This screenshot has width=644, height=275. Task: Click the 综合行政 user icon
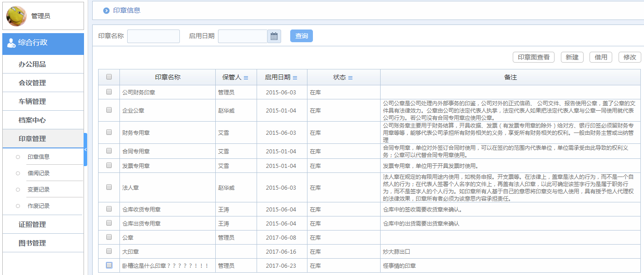pos(11,43)
